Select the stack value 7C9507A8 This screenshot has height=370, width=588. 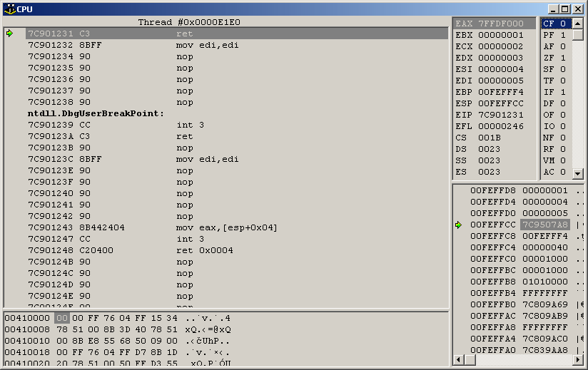pyautogui.click(x=544, y=225)
